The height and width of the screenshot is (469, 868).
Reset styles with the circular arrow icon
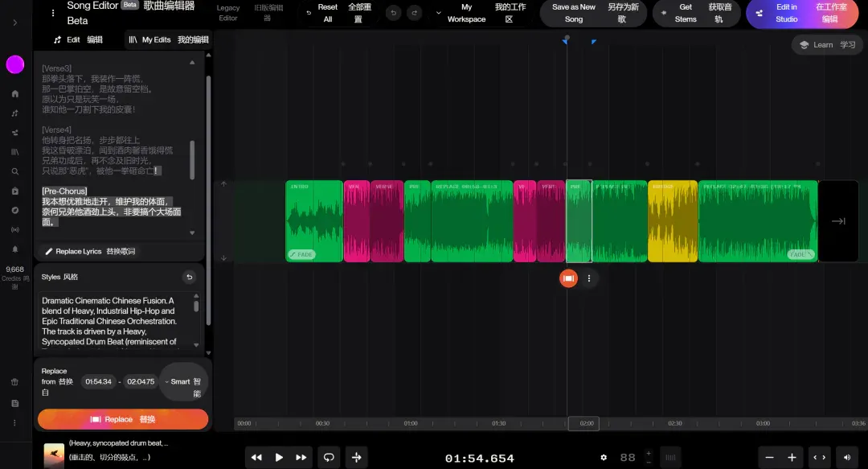click(x=190, y=277)
